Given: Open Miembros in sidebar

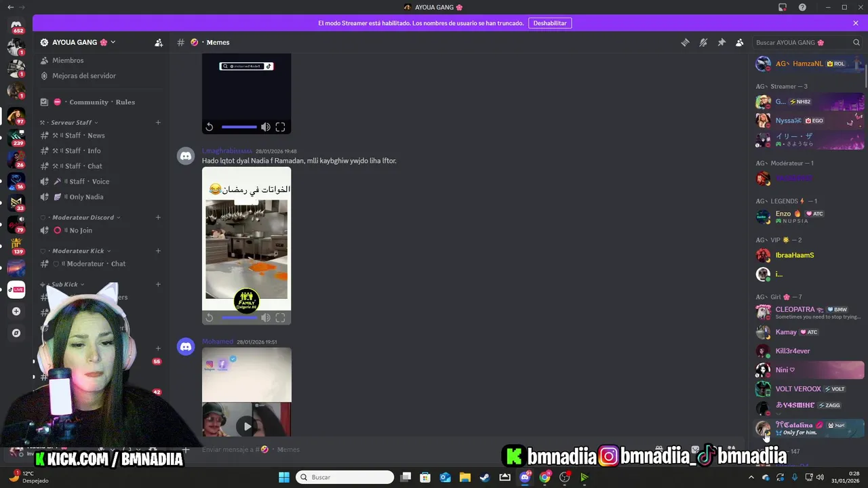Looking at the screenshot, I should click(x=100, y=60).
